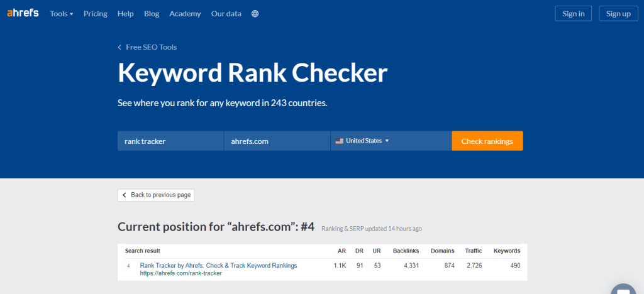Viewport: 644px width, 294px height.
Task: Go back to Free SEO Tools
Action: (147, 47)
